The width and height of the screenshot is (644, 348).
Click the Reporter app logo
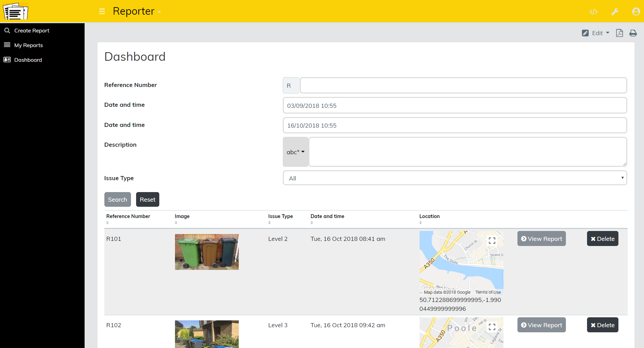tap(15, 12)
